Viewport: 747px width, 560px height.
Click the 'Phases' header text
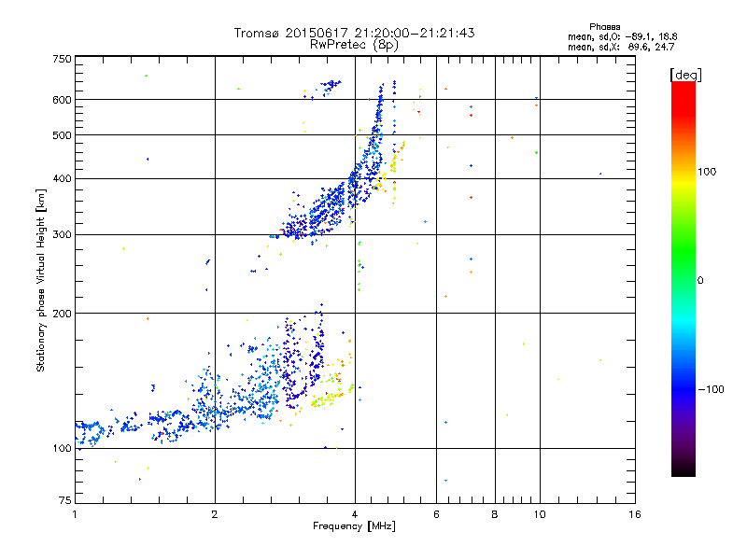[x=604, y=27]
